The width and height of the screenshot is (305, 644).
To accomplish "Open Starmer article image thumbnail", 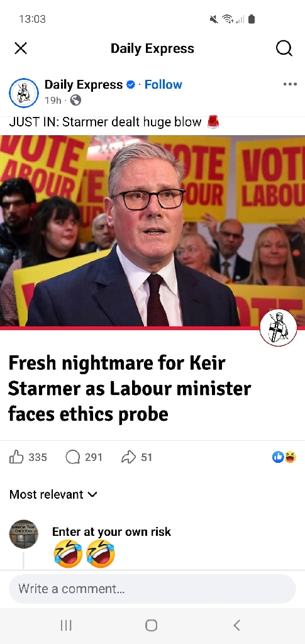I will pyautogui.click(x=152, y=231).
